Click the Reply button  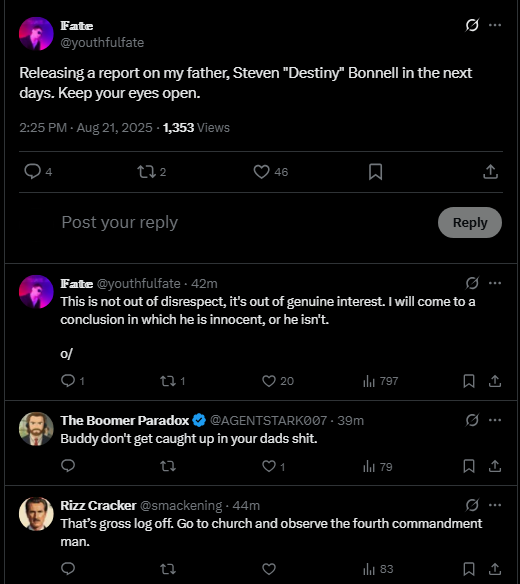[x=470, y=222]
